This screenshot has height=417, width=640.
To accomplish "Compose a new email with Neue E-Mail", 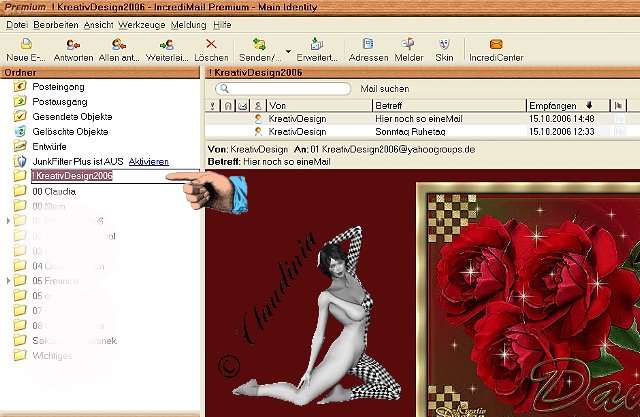I will pos(26,49).
